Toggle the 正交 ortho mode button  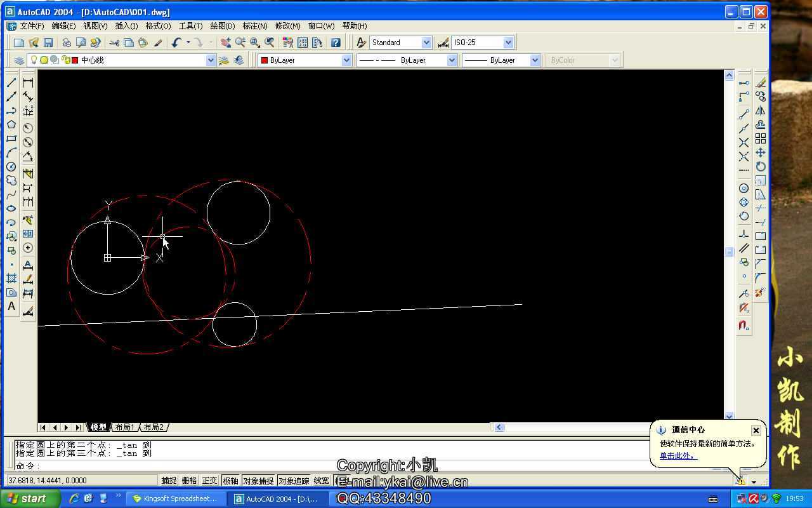209,481
